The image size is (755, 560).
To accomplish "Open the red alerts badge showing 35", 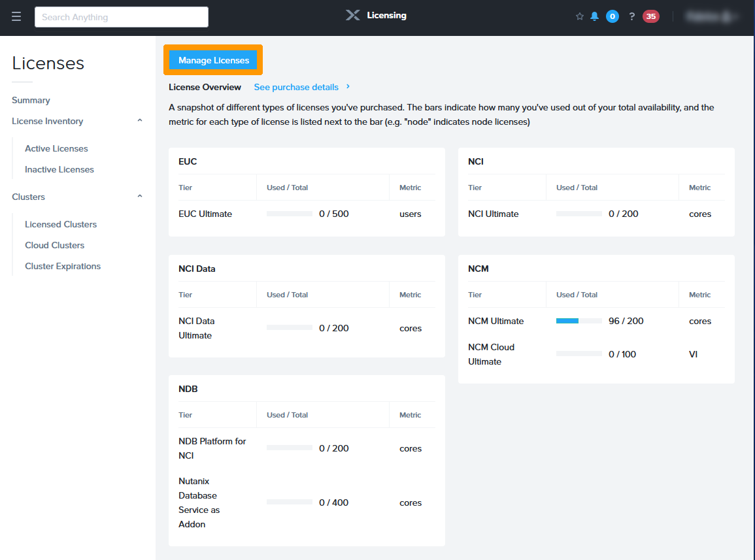I will [x=650, y=16].
